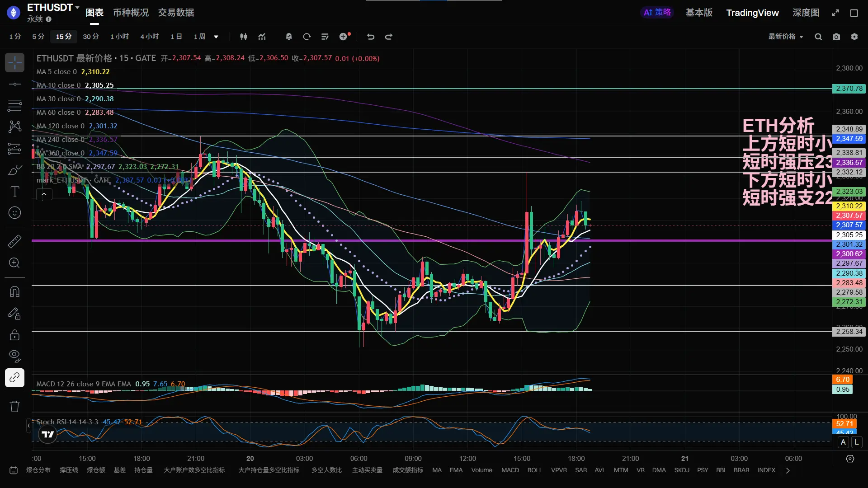The image size is (868, 488).
Task: Toggle hide drawings eye icon
Action: (x=14, y=356)
